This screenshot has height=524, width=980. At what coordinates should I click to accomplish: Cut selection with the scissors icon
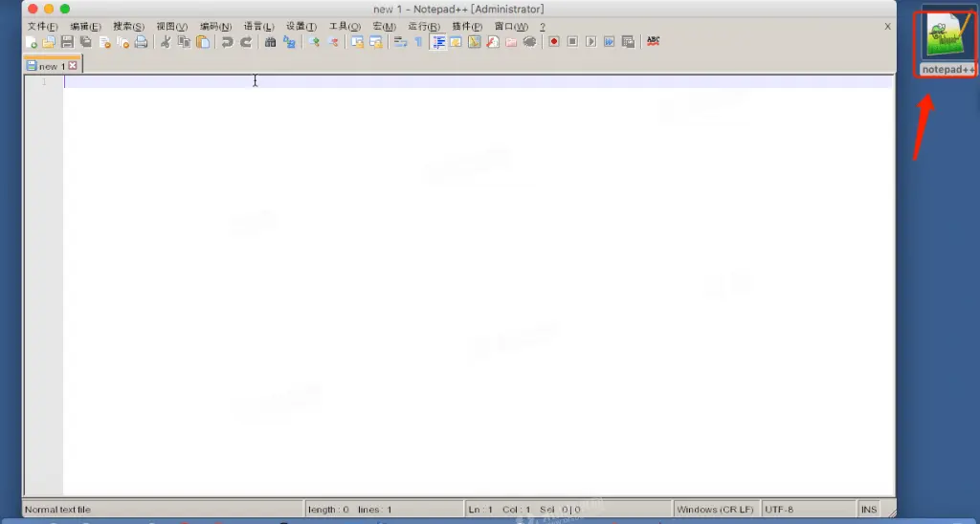166,42
